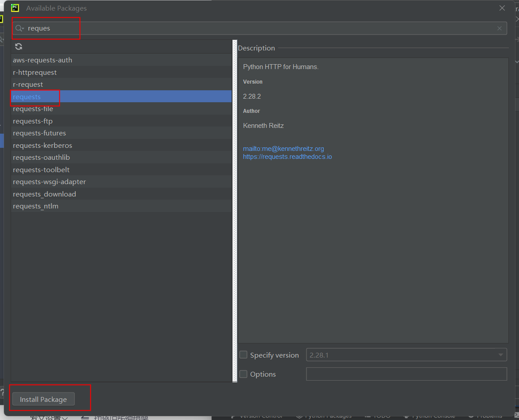Click 'Python HTTP for Humans.' description text

pos(281,67)
